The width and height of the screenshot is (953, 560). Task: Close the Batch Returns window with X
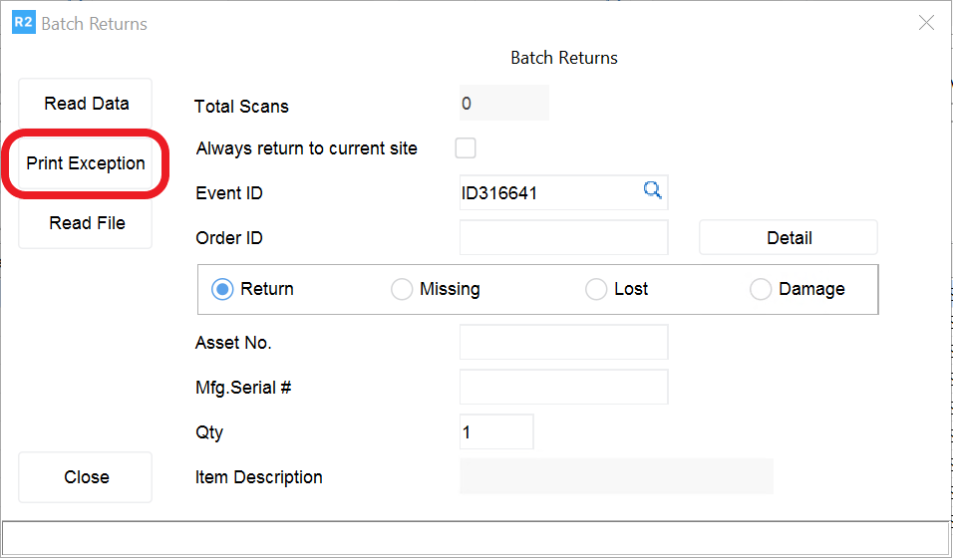point(926,23)
